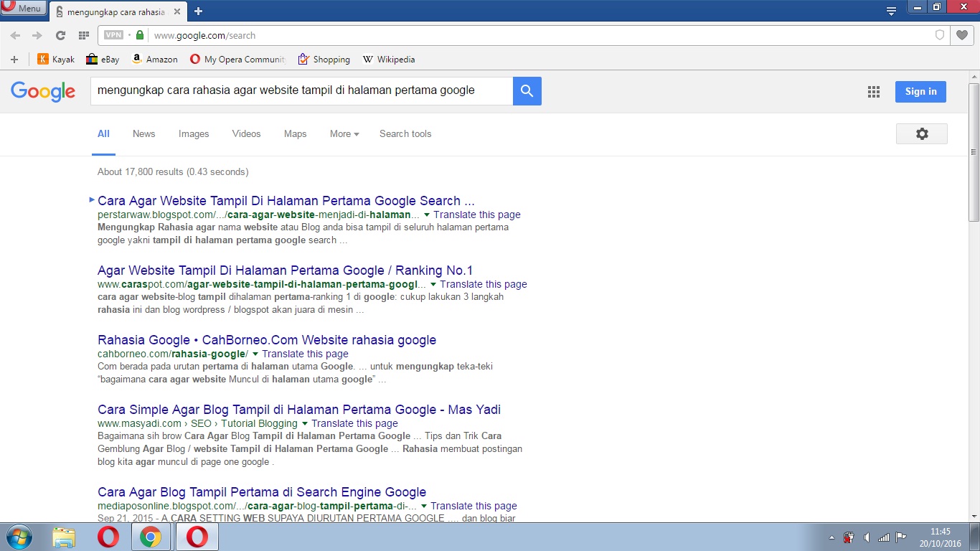Open Amazon bookmark
Viewport: 980px width, 551px height.
point(154,60)
